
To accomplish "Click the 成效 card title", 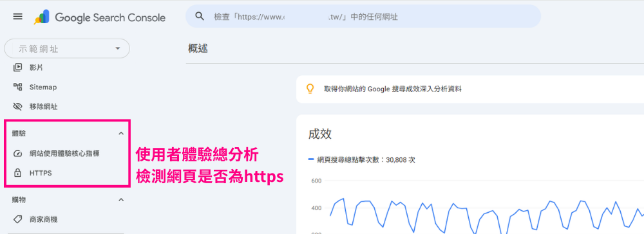I will [x=320, y=134].
